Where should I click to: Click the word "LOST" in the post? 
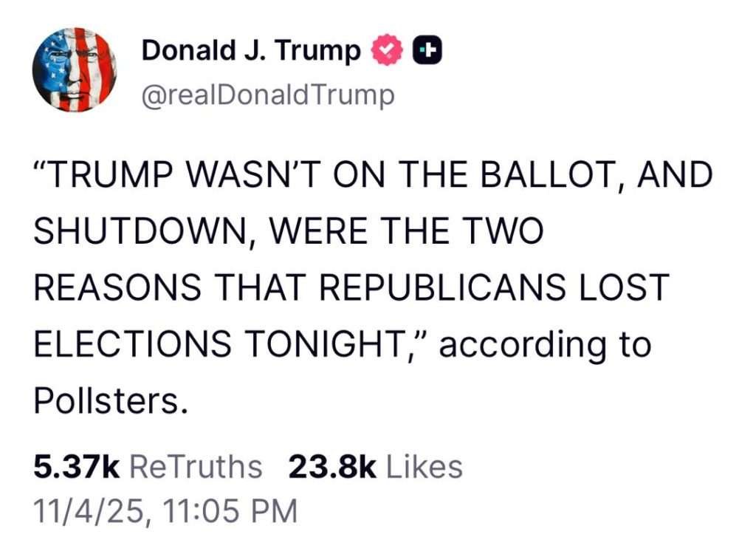click(x=623, y=288)
